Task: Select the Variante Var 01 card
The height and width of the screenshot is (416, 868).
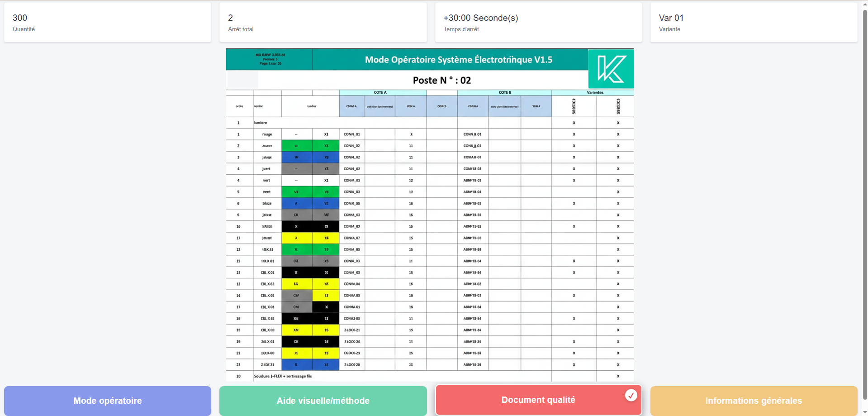Action: tap(754, 23)
